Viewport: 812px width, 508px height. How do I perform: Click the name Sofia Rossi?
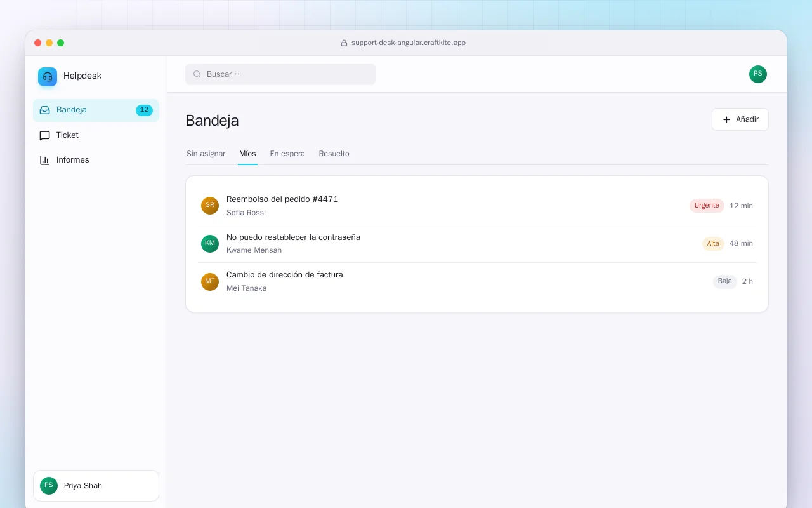tap(246, 213)
